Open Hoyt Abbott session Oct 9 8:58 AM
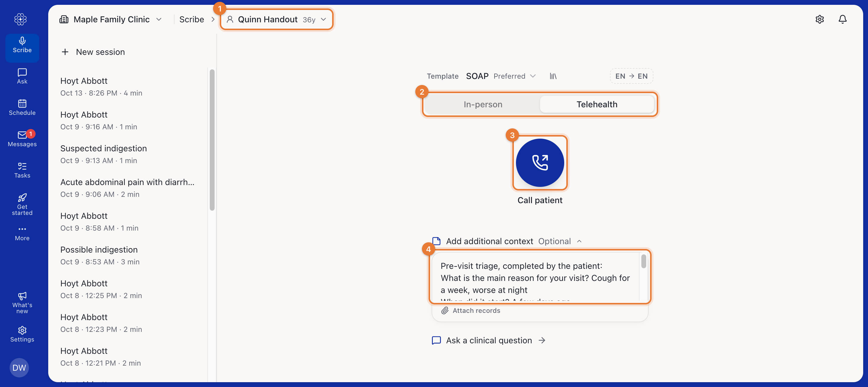Image resolution: width=868 pixels, height=387 pixels. [x=127, y=222]
